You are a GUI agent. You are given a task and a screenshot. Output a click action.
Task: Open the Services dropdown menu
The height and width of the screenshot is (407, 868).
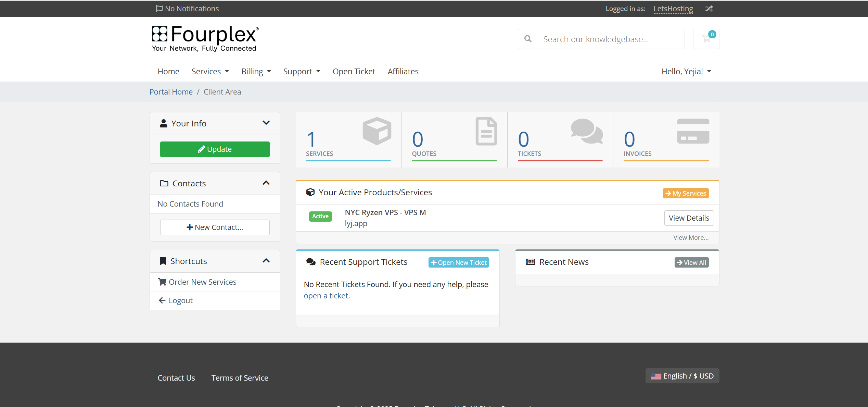pos(210,71)
